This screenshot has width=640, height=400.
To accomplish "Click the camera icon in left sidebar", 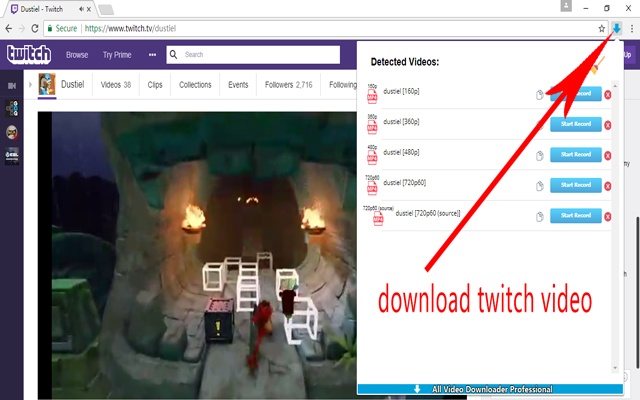I will point(12,86).
